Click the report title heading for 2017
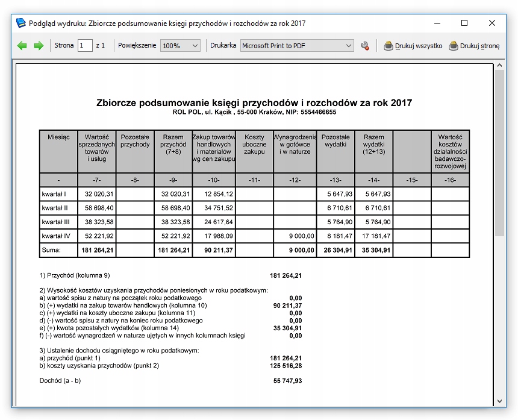Viewport: 518px width, 420px height. click(x=254, y=102)
